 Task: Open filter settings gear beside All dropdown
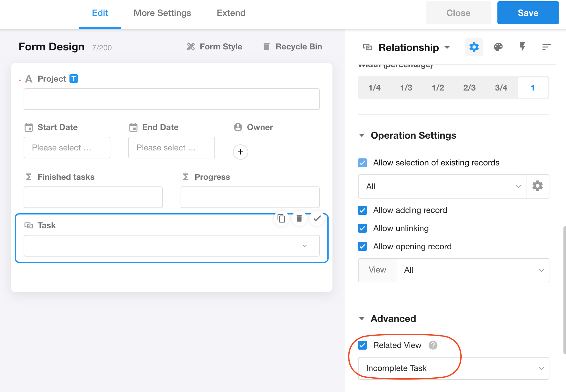coord(537,186)
